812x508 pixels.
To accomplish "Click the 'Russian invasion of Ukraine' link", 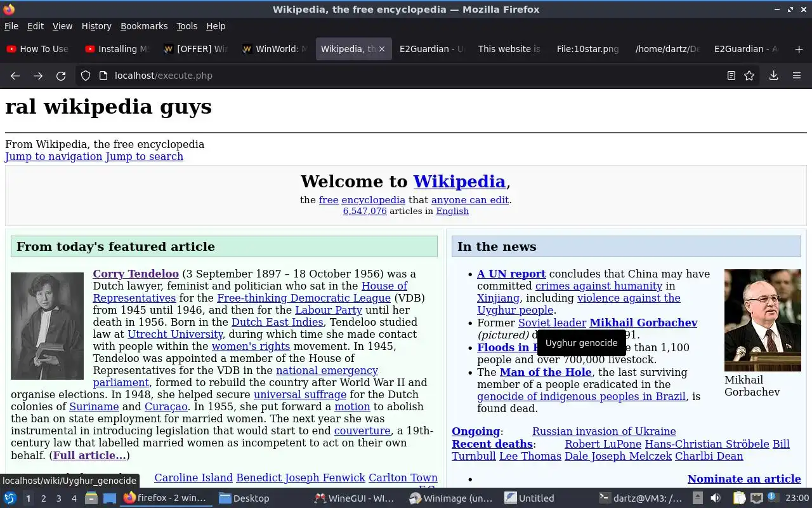I will [604, 431].
